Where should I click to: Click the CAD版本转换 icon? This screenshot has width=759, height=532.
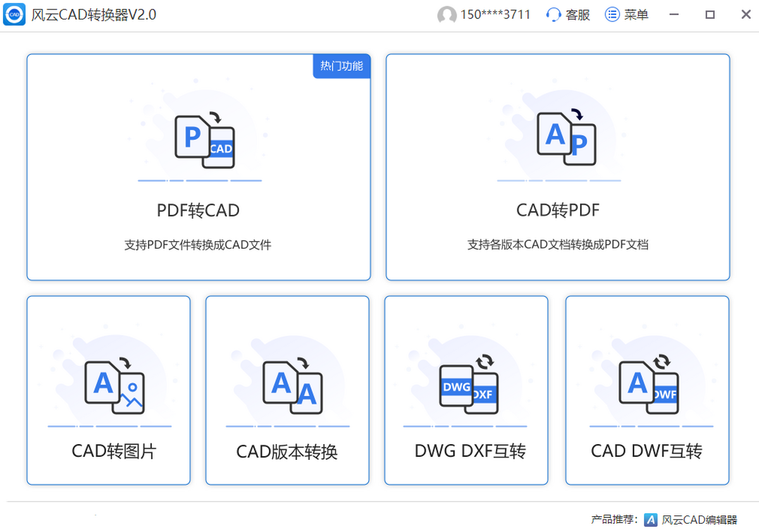click(293, 385)
